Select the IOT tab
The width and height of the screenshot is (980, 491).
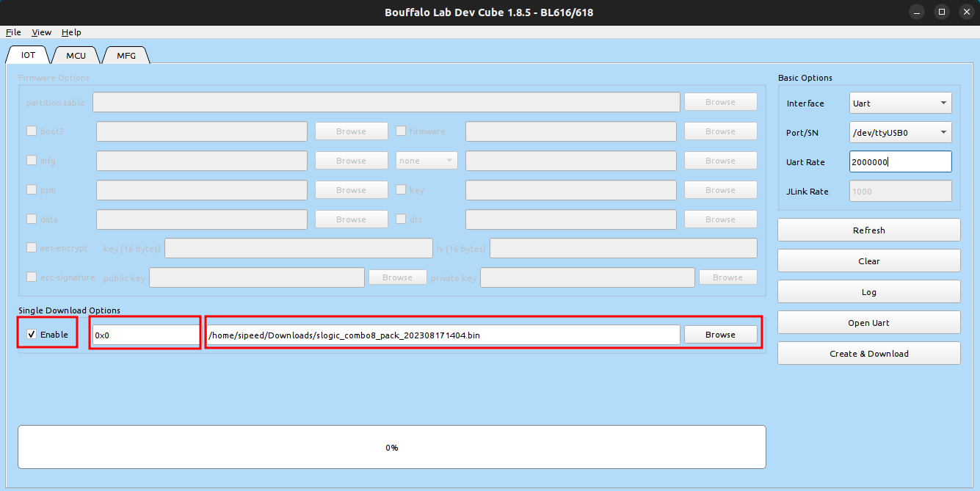(28, 55)
